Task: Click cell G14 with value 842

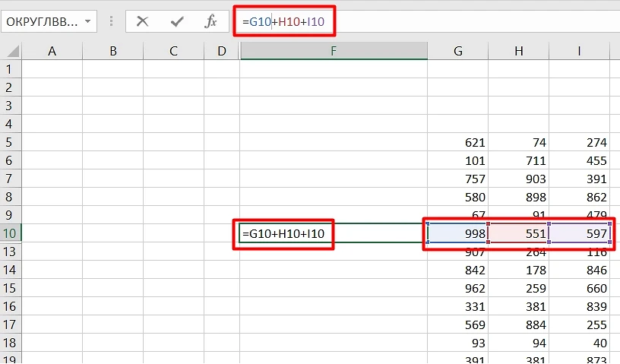Action: pos(457,270)
